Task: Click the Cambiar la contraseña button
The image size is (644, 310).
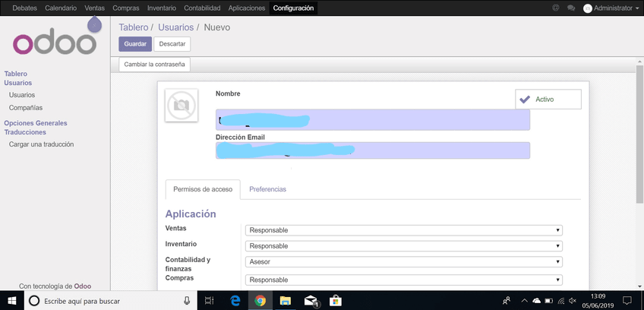Action: pos(154,65)
